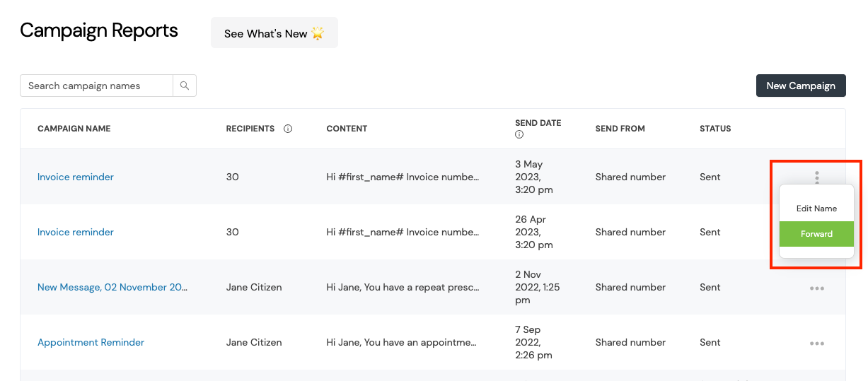This screenshot has width=868, height=381.
Task: Open the top Invoice reminder campaign link
Action: [76, 177]
